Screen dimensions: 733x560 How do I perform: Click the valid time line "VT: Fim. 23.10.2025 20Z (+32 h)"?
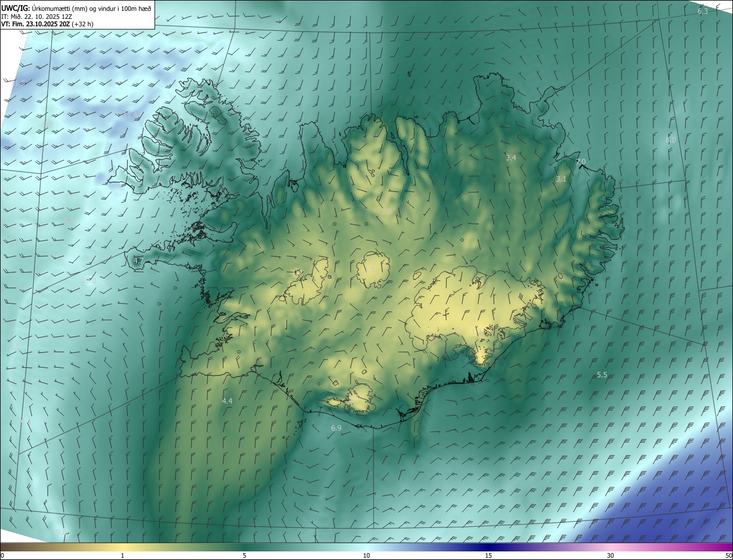[x=48, y=24]
